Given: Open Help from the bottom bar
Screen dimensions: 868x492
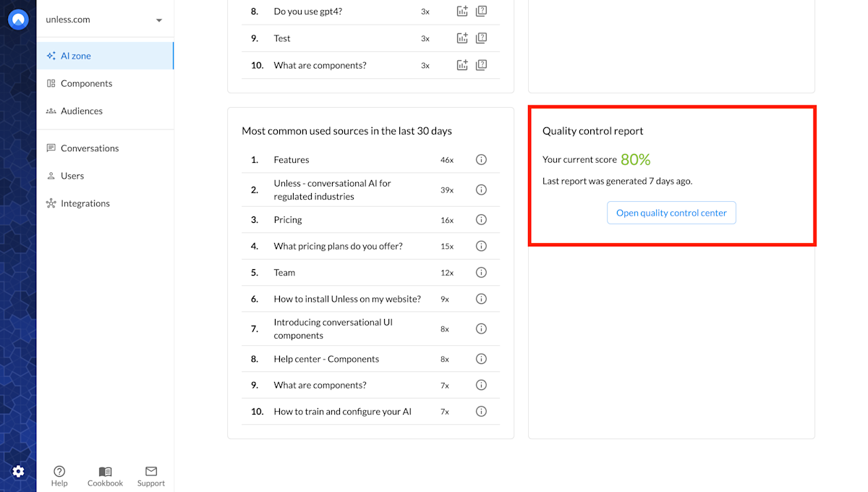Looking at the screenshot, I should click(x=59, y=475).
